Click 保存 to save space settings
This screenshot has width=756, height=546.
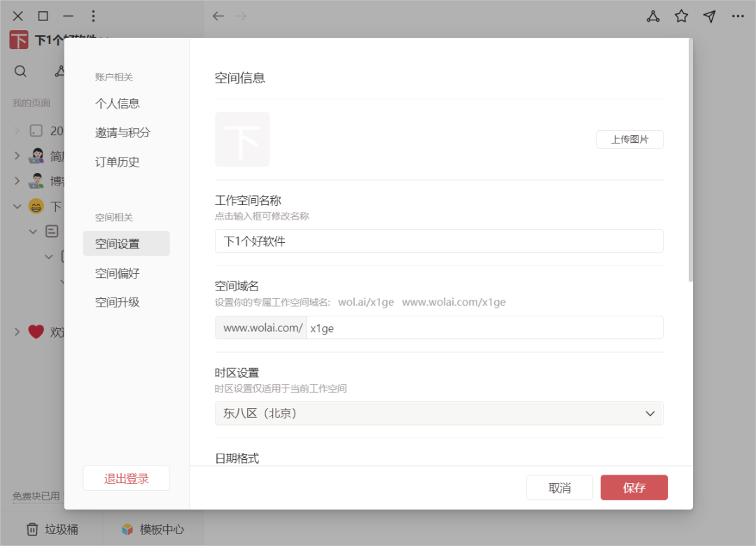pos(633,487)
